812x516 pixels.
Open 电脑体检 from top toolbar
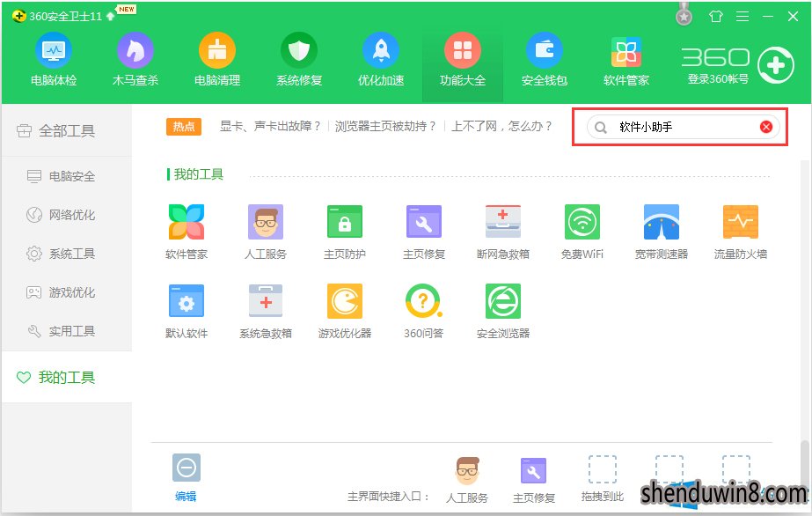pos(54,60)
